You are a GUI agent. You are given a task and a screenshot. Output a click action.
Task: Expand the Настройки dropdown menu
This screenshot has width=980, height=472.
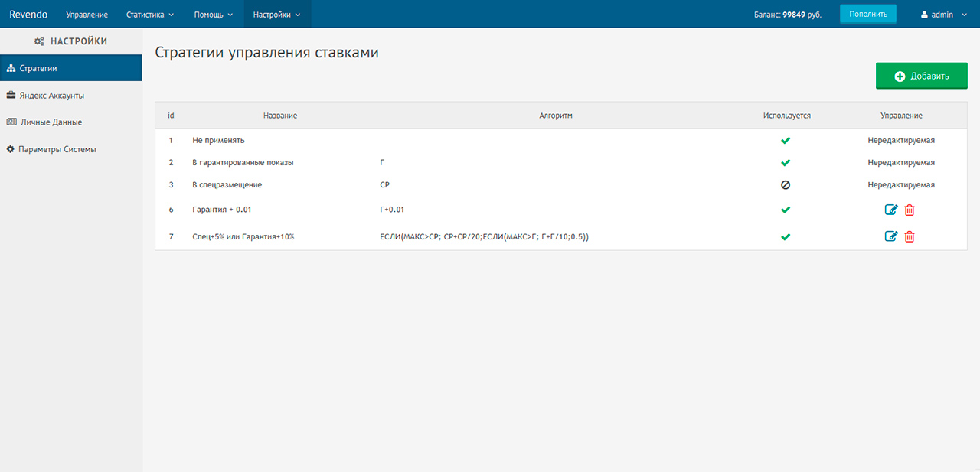[x=277, y=15]
